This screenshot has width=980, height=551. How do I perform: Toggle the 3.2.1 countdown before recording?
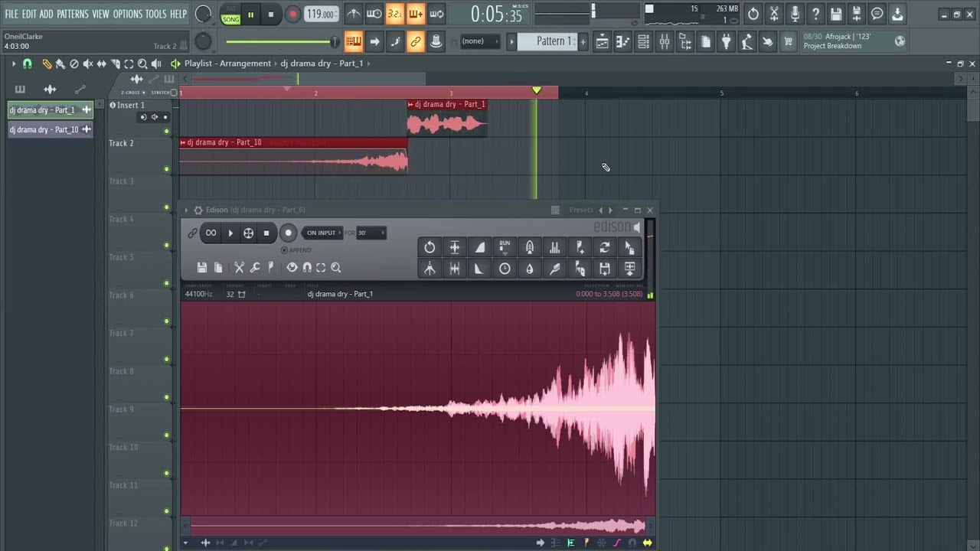click(x=395, y=14)
